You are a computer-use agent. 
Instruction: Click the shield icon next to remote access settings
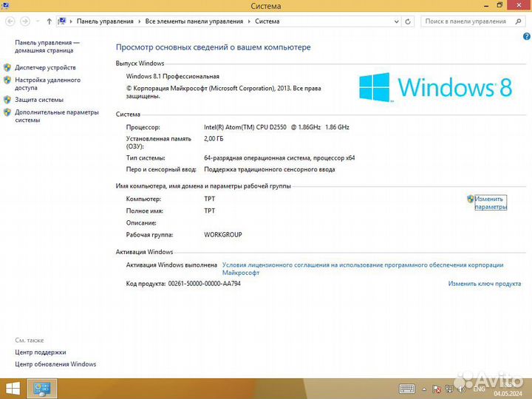point(7,81)
